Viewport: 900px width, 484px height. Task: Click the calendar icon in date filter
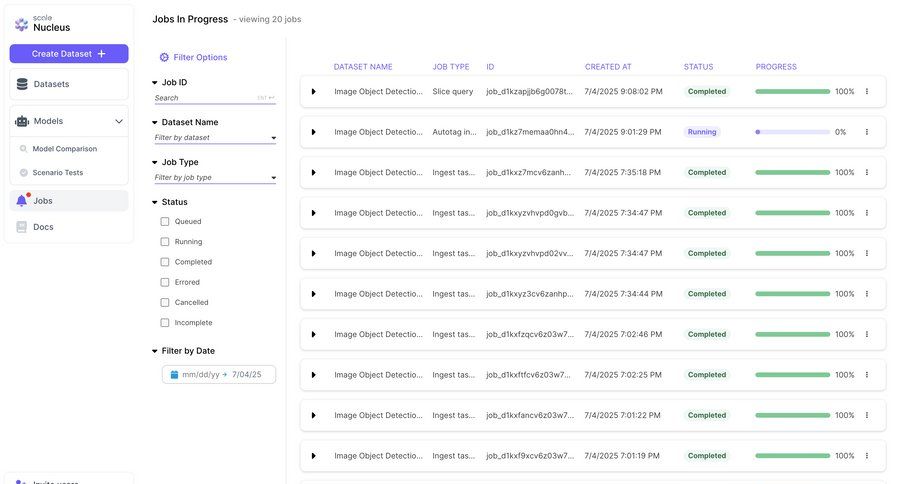click(174, 374)
